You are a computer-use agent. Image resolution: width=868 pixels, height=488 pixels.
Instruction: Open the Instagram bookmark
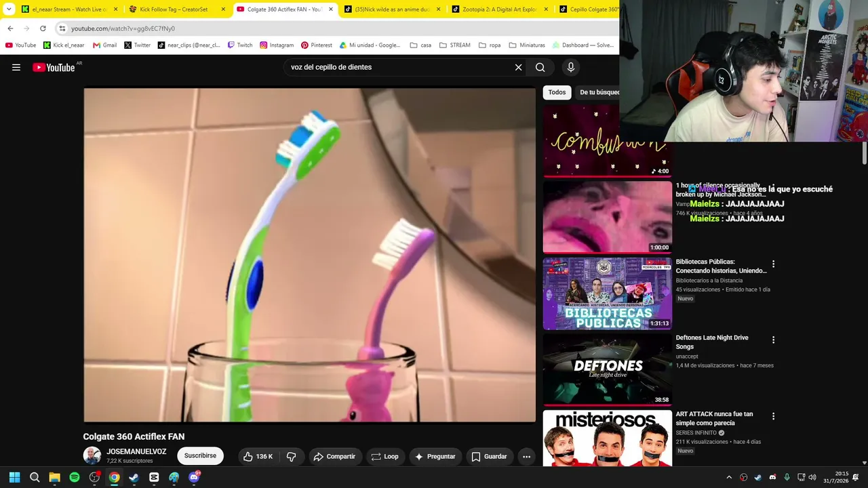click(277, 45)
